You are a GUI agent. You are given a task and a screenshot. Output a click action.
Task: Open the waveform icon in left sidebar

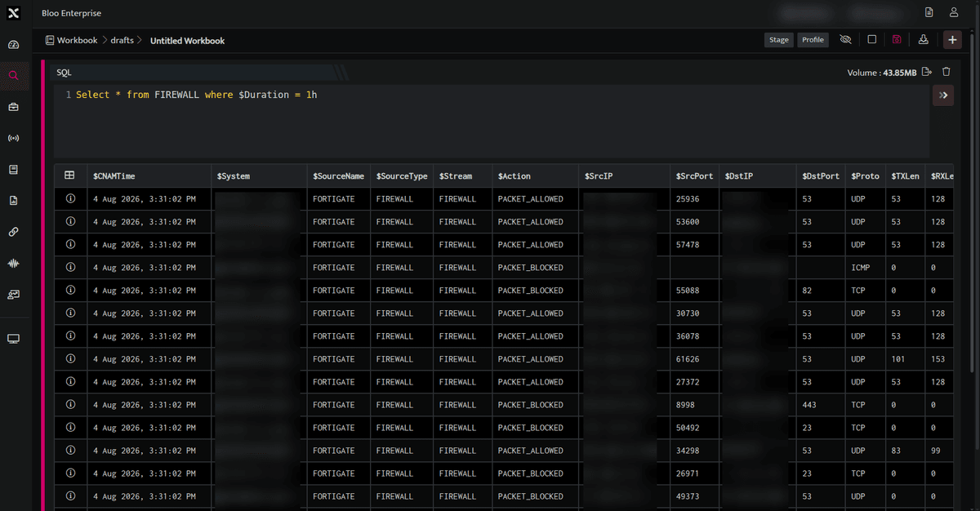coord(13,263)
